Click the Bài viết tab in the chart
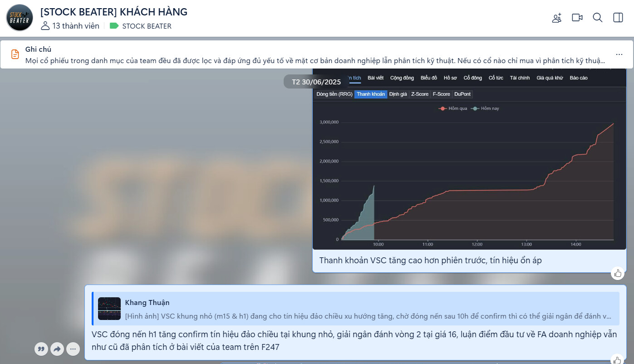The image size is (634, 364). pyautogui.click(x=375, y=78)
